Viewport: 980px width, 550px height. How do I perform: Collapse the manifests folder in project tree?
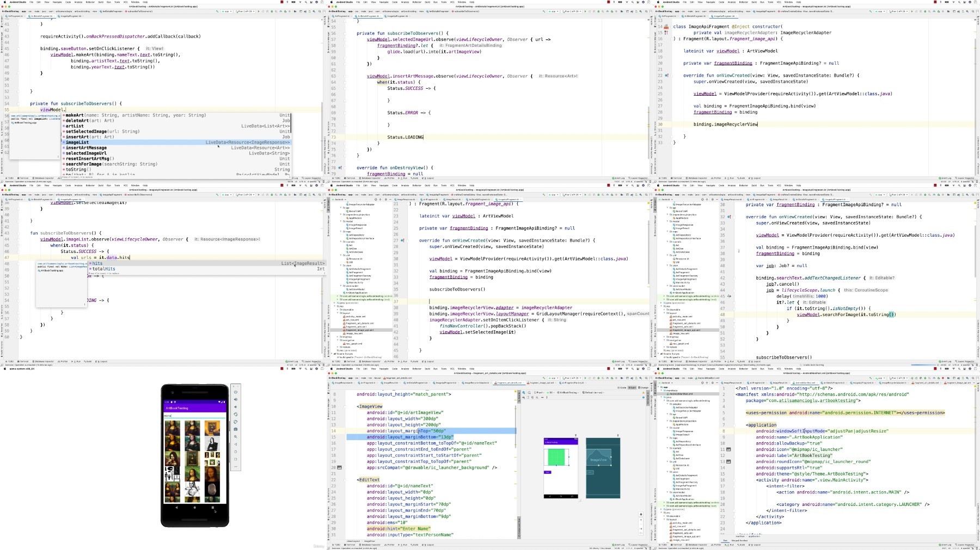[x=661, y=390]
